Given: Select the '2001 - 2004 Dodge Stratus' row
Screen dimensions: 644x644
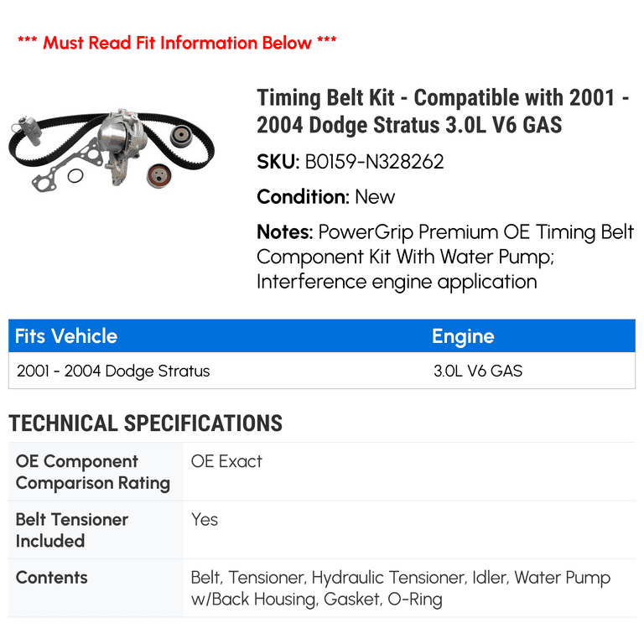Looking at the screenshot, I should point(113,371).
